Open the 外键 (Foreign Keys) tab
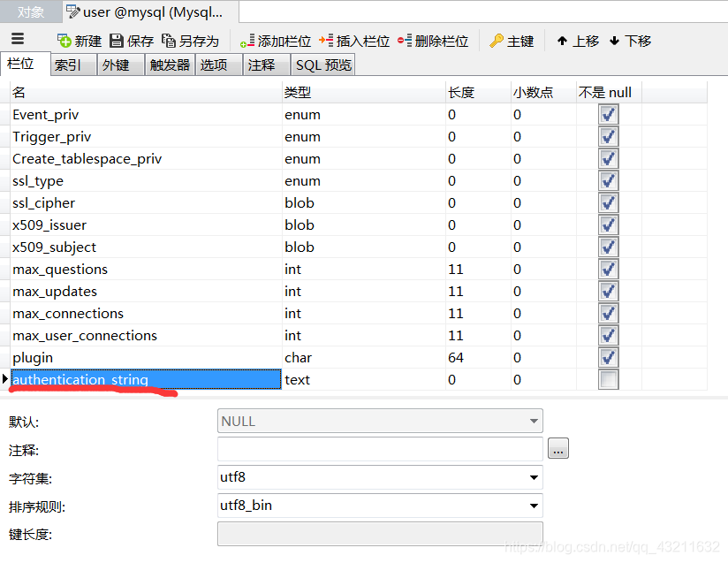728x563 pixels. (121, 65)
